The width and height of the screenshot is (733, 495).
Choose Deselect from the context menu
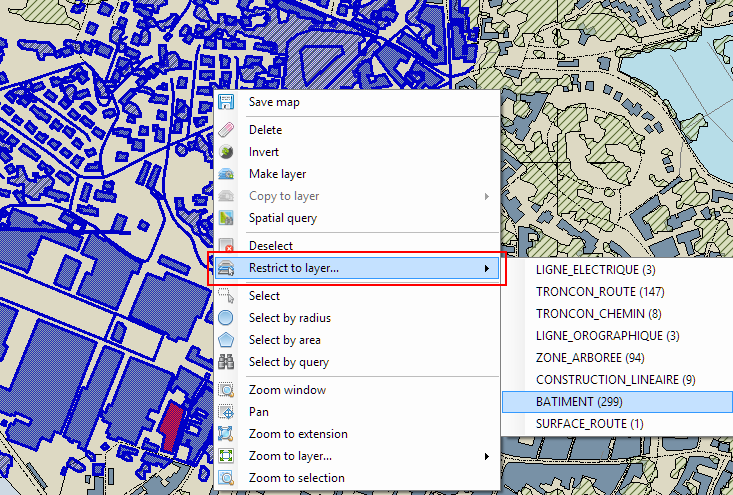pos(270,245)
